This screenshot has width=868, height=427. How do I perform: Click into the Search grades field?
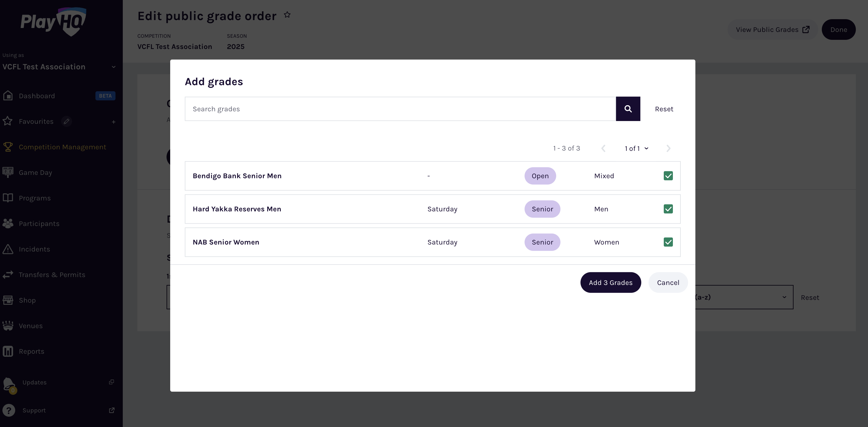click(x=400, y=109)
